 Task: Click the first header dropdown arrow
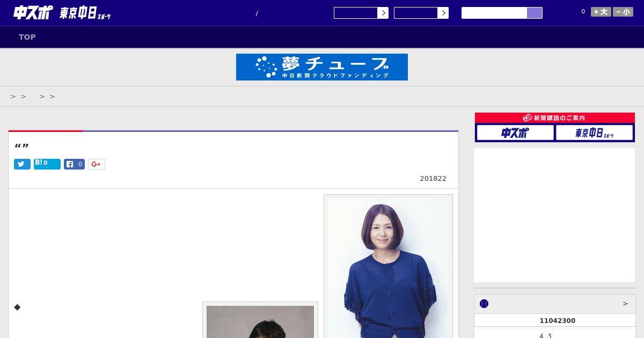coord(383,13)
